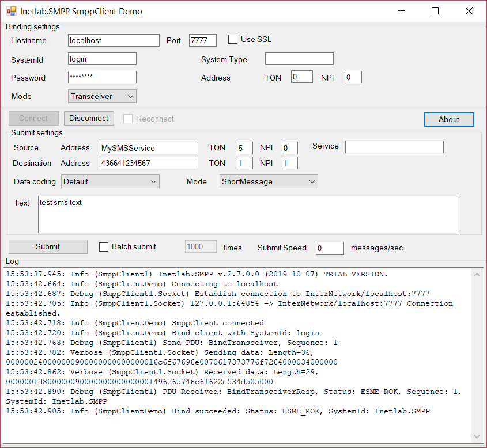Focus the Source Address field MySMSService

click(x=149, y=148)
